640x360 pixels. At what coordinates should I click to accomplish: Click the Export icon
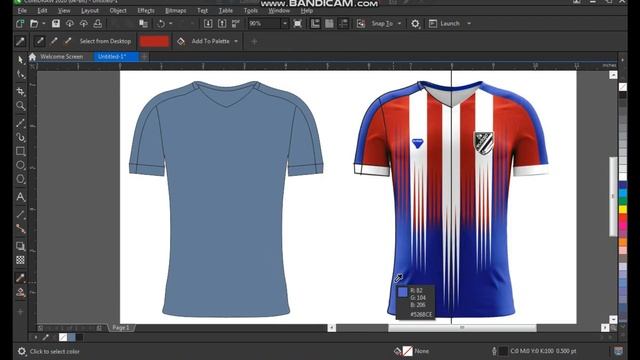click(x=222, y=24)
